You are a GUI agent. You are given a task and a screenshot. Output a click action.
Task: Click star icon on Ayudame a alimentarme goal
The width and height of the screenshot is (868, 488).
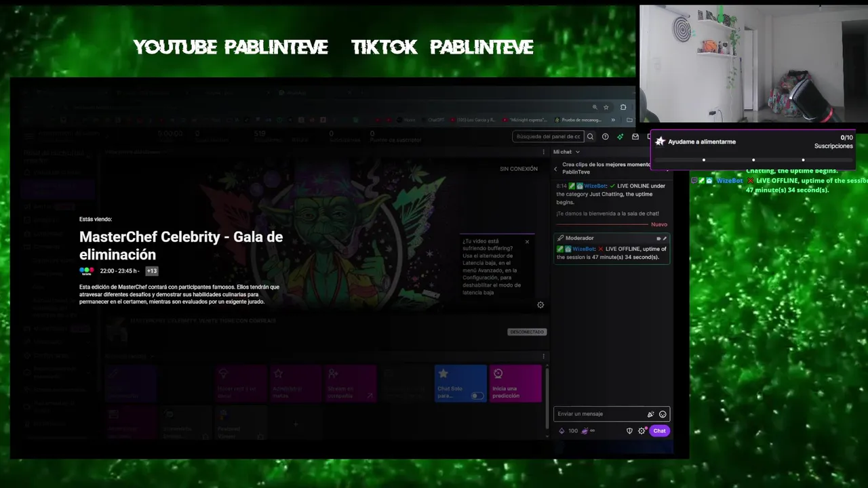click(x=660, y=142)
